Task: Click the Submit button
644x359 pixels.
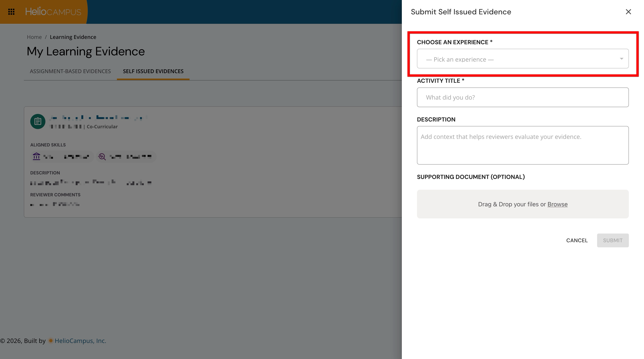Action: 613,240
